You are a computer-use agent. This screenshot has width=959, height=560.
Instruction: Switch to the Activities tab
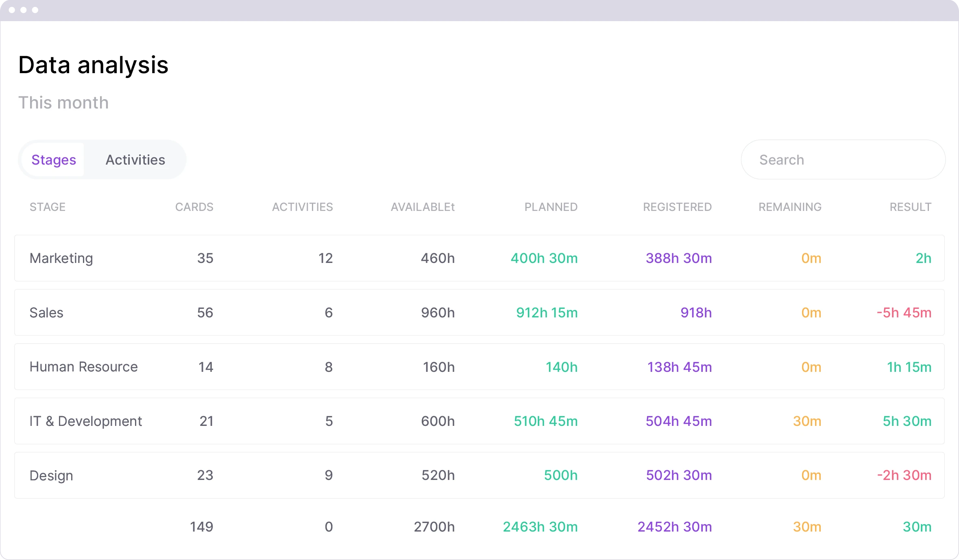click(135, 159)
